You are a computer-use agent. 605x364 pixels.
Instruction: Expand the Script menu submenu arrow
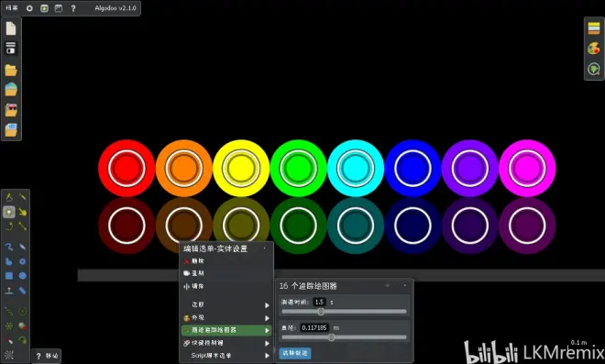[267, 356]
